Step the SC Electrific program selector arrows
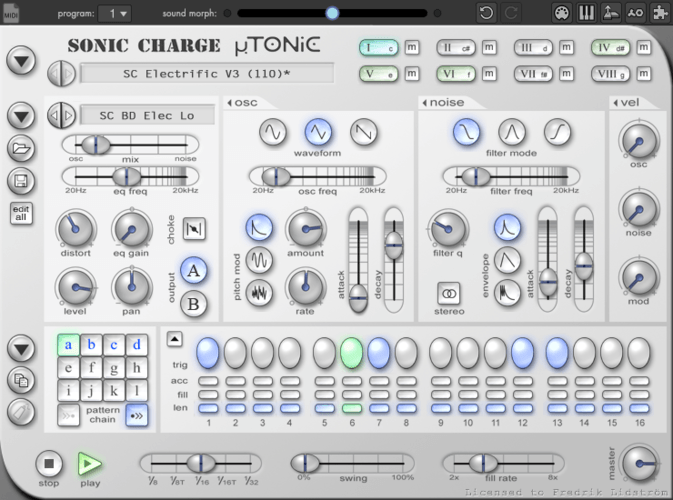Screen dimensions: 673x500 click(61, 74)
